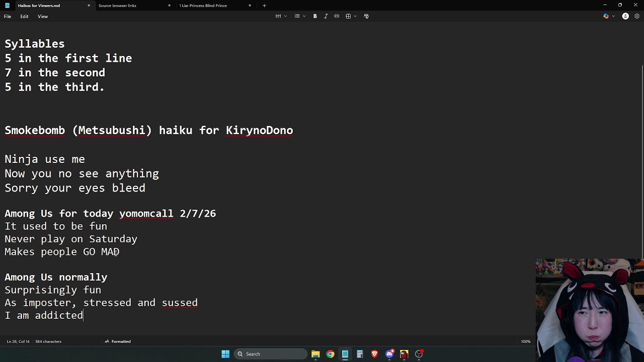Click the line "Makes people GO MAD"
644x362 pixels.
[62, 252]
